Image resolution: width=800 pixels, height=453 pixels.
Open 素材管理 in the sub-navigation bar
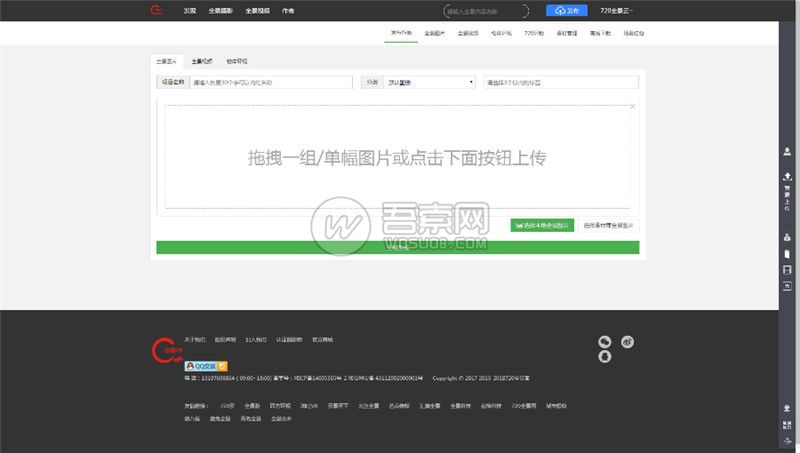567,33
